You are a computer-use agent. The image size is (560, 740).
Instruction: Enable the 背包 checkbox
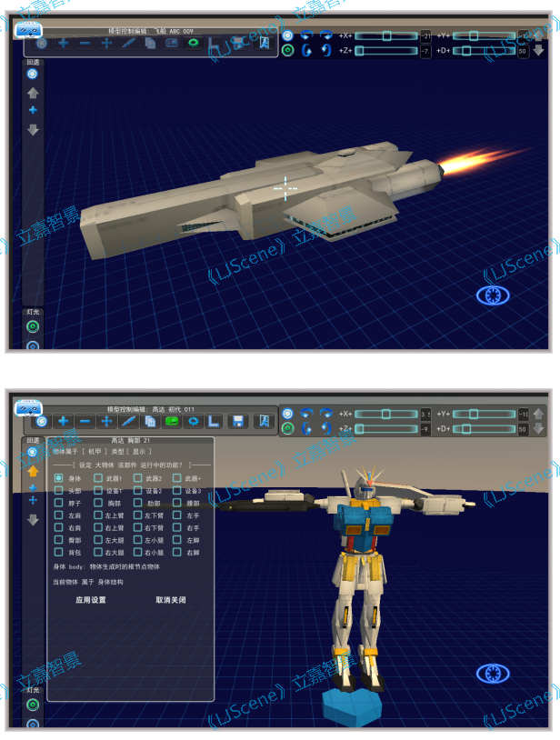[59, 552]
